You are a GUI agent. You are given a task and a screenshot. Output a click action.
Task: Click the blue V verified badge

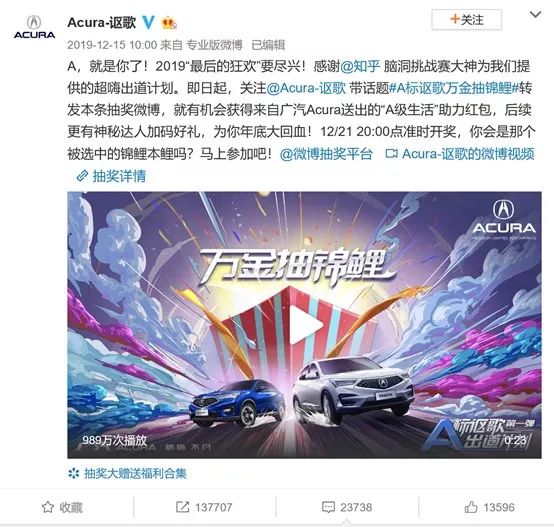[148, 23]
